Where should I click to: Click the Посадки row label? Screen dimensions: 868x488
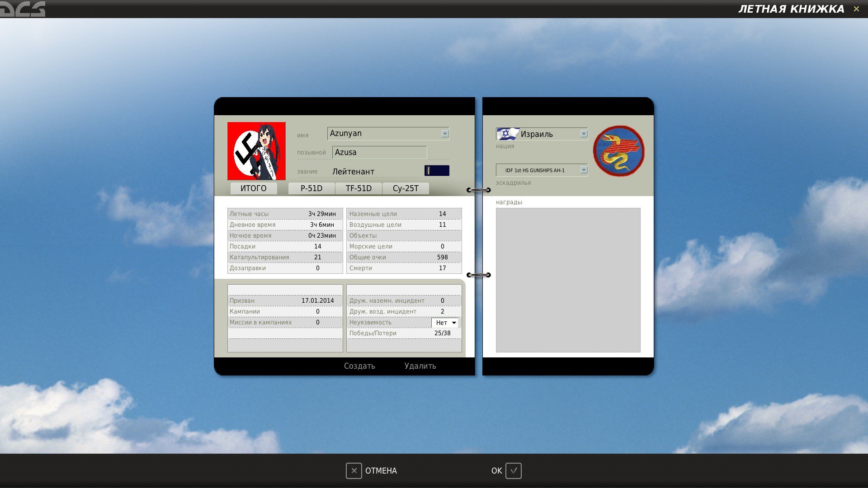tap(242, 246)
